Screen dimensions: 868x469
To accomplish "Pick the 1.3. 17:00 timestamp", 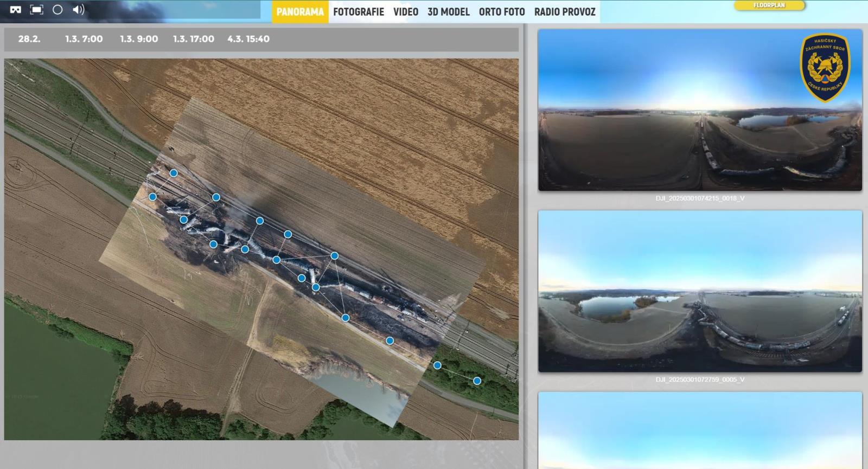I will coord(194,39).
